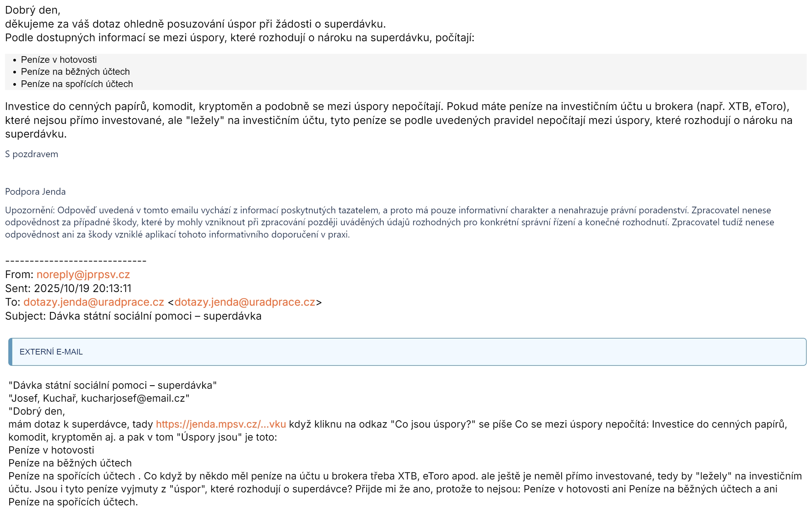Click the dashed separator line
The width and height of the screenshot is (812, 509).
coord(76,261)
